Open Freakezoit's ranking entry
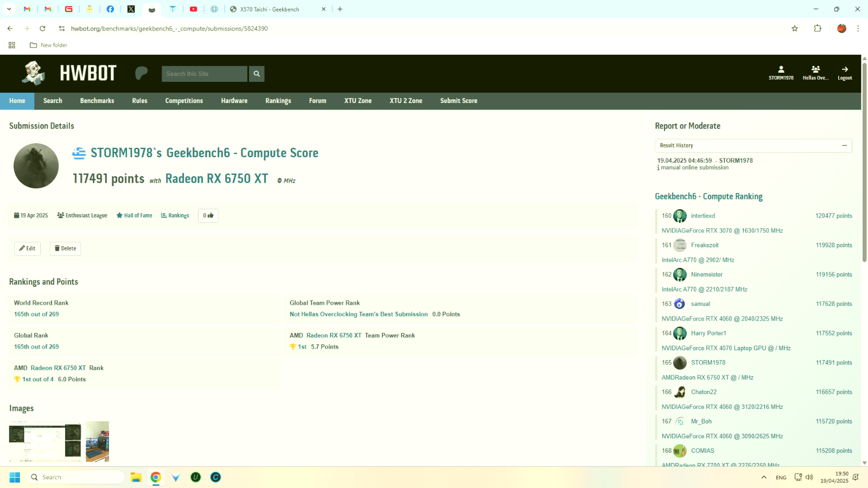868x488 pixels. coord(705,245)
